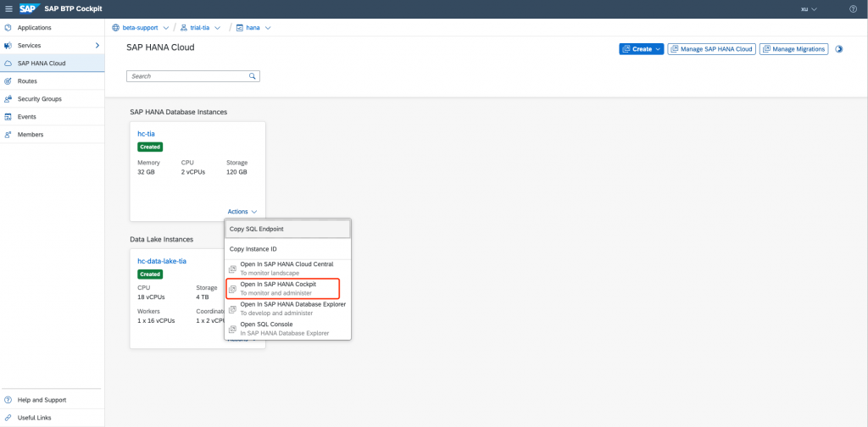The image size is (868, 427).
Task: Click the search magnifier icon
Action: (x=252, y=76)
